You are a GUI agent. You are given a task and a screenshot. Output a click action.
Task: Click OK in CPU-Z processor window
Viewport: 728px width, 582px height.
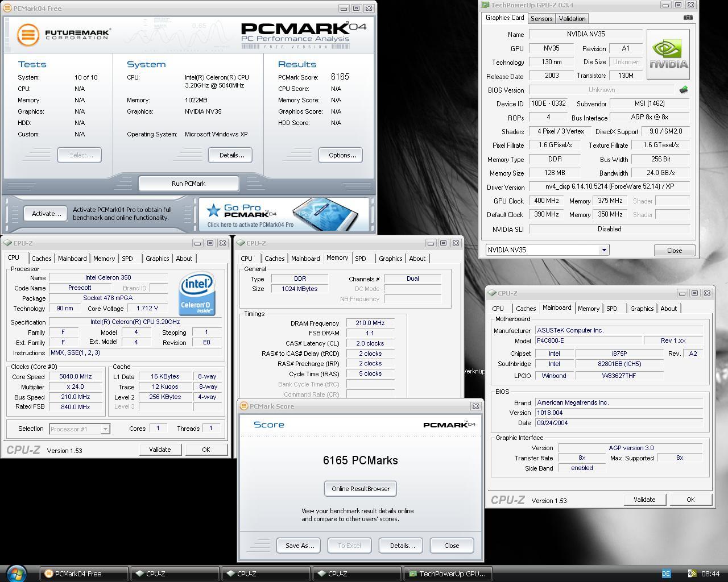coord(206,450)
